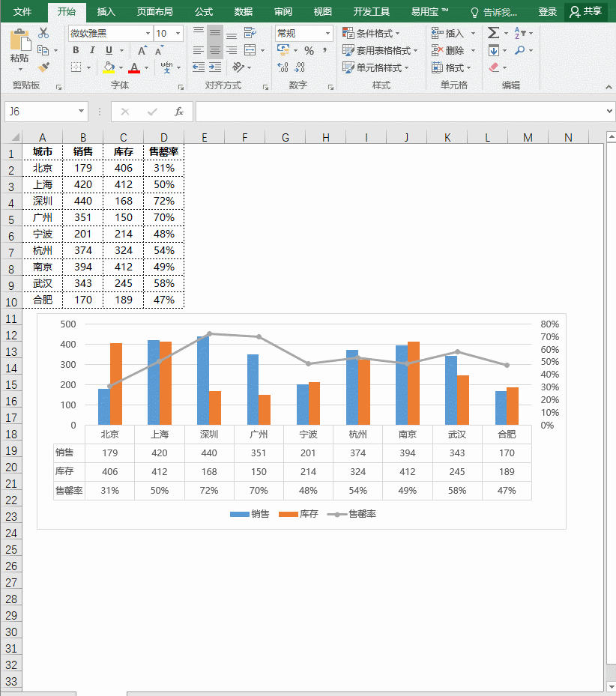Image resolution: width=616 pixels, height=696 pixels.
Task: Click the phonetic guide wén icon
Action: click(166, 67)
